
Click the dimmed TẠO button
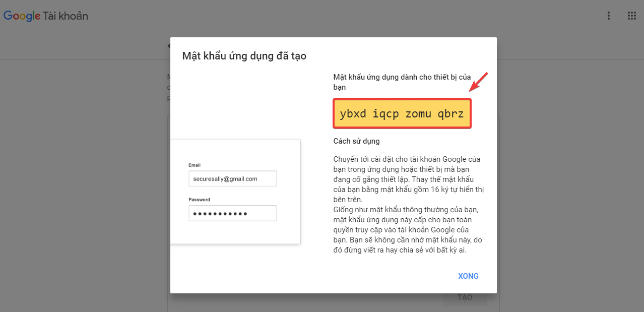point(465,297)
